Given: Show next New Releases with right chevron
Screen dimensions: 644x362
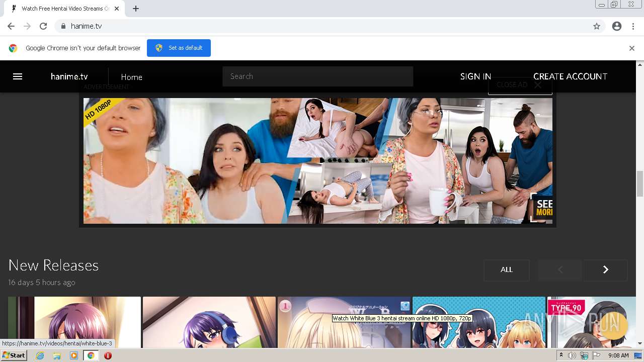Looking at the screenshot, I should click(x=606, y=270).
